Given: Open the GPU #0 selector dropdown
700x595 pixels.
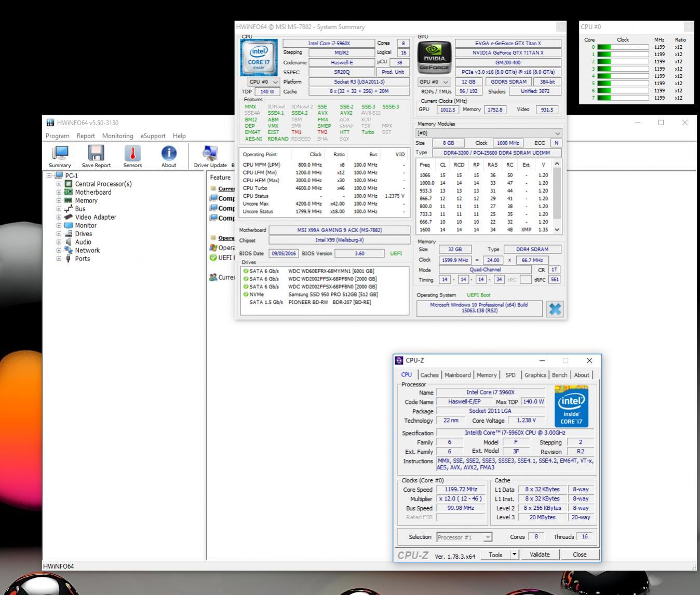Looking at the screenshot, I should [x=434, y=82].
